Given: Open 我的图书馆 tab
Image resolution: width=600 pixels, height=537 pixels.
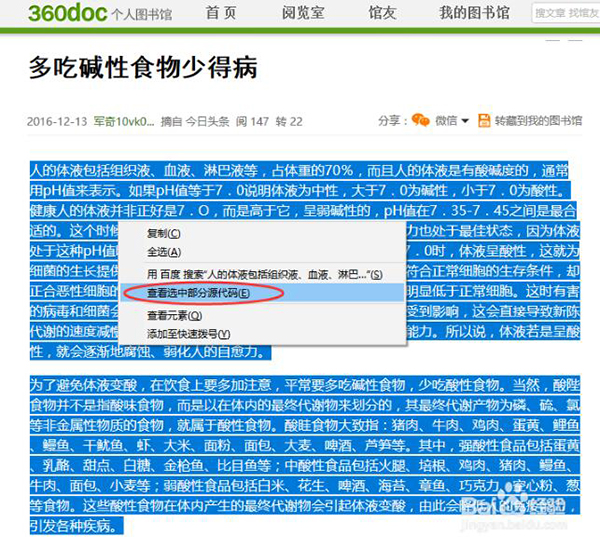Looking at the screenshot, I should [x=474, y=13].
